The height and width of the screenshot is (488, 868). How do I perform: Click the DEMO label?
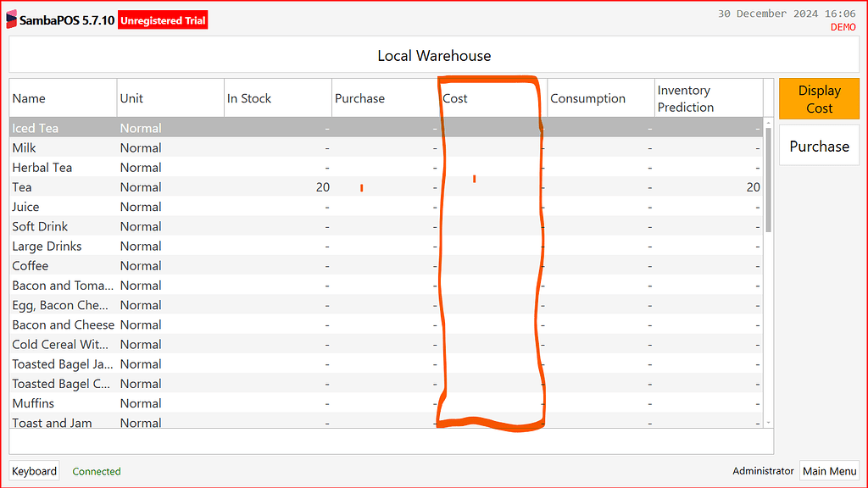pos(843,26)
